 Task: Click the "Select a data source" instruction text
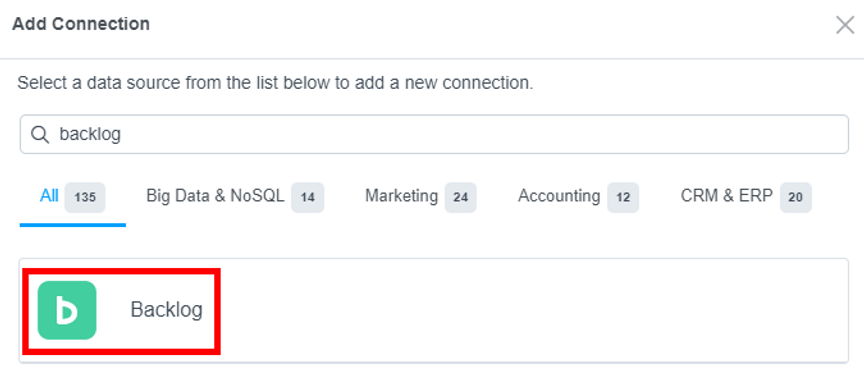(x=276, y=83)
